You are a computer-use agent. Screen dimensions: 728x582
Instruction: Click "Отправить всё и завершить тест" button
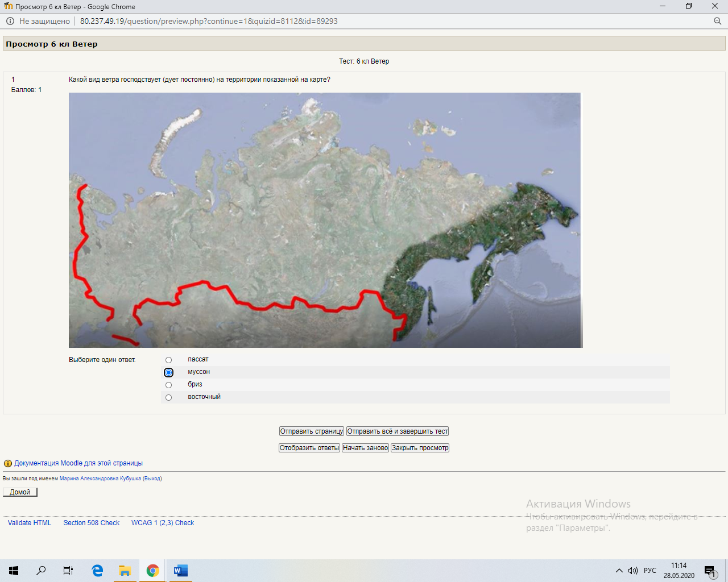point(398,431)
